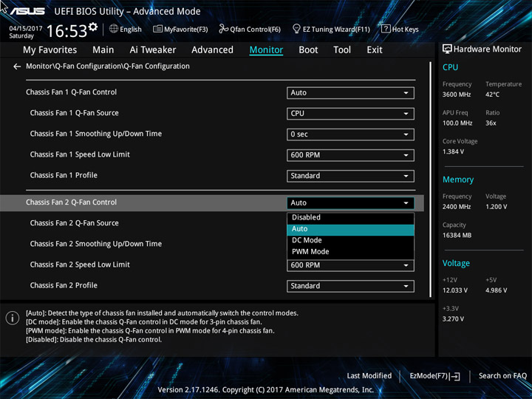Open Hot Keys question mark icon
Viewport: 532px width, 399px height.
(386, 29)
